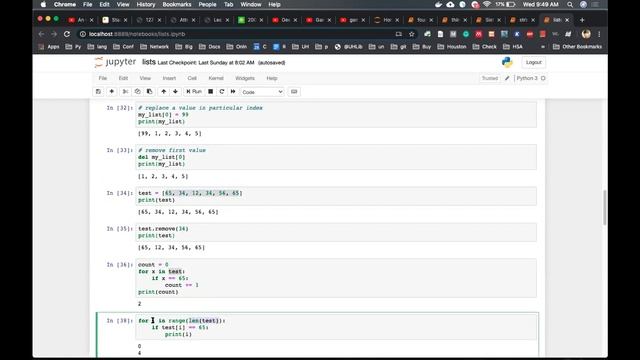Viewport: 640px width, 360px height.
Task: Click the page vertical scrollbar thumb
Action: click(x=604, y=207)
